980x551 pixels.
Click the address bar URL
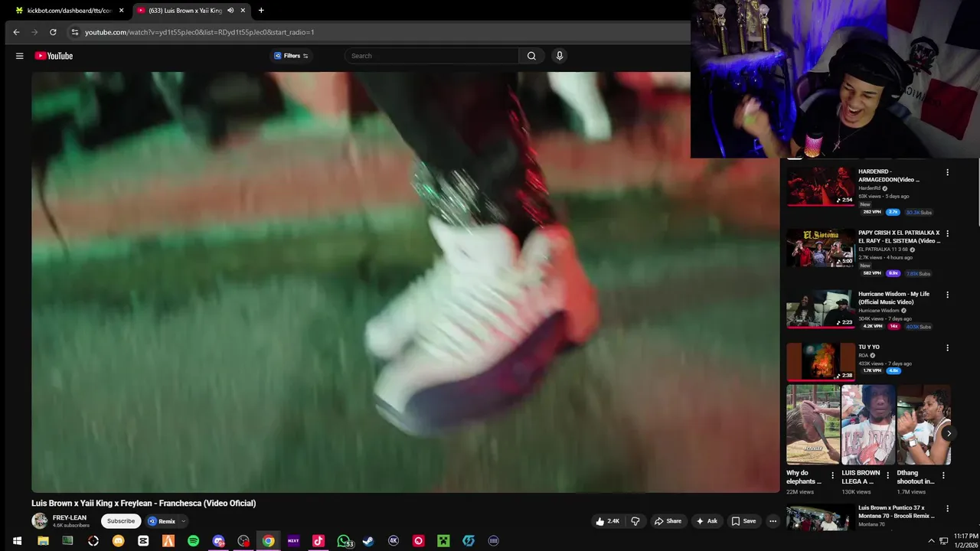pos(200,32)
